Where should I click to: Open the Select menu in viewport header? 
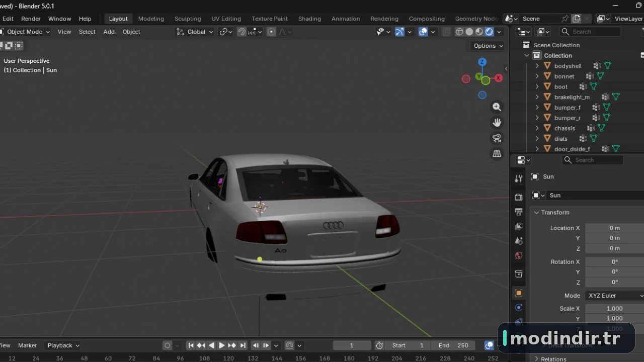pos(87,32)
